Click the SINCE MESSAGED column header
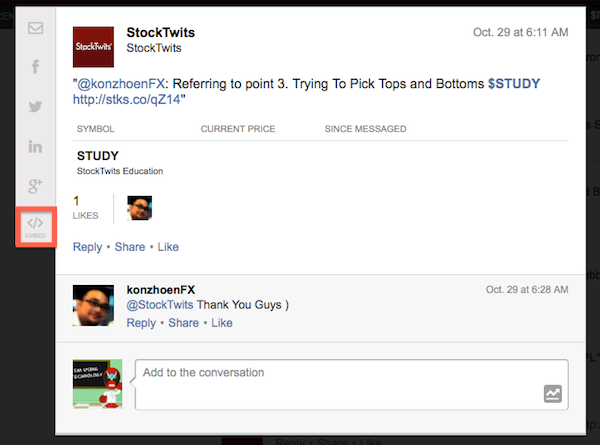600x445 pixels. [x=365, y=129]
